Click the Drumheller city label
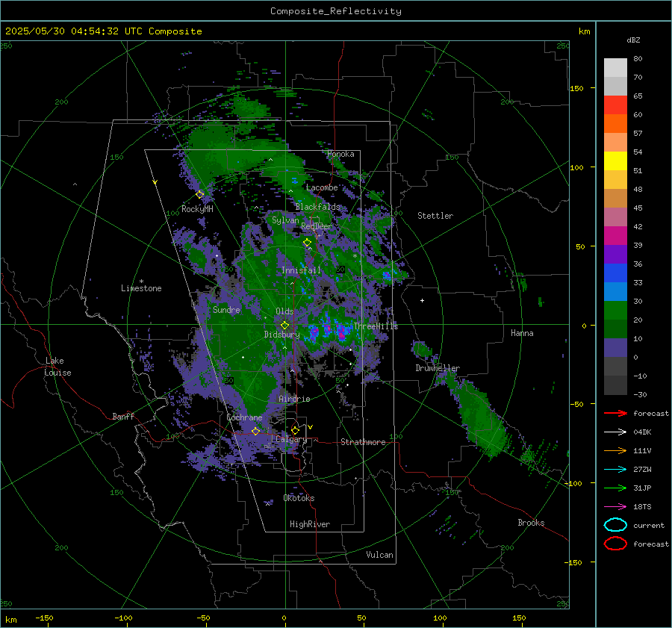Screen dimensions: 672x628 [x=438, y=368]
